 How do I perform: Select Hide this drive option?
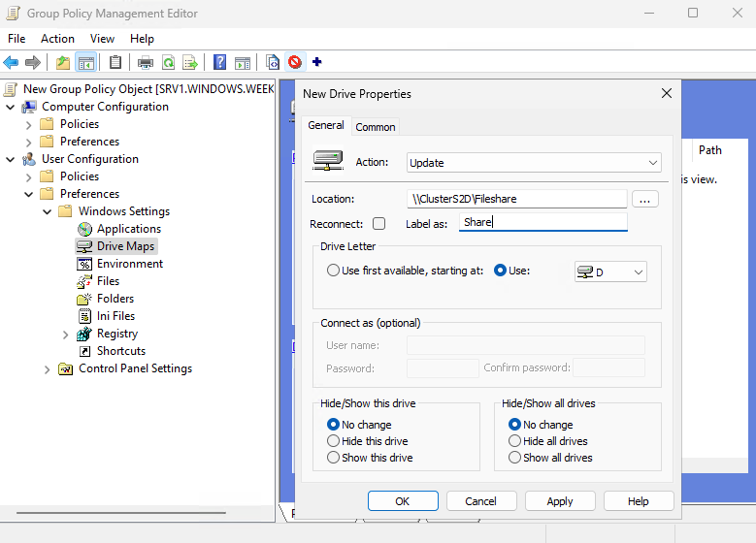pos(333,441)
